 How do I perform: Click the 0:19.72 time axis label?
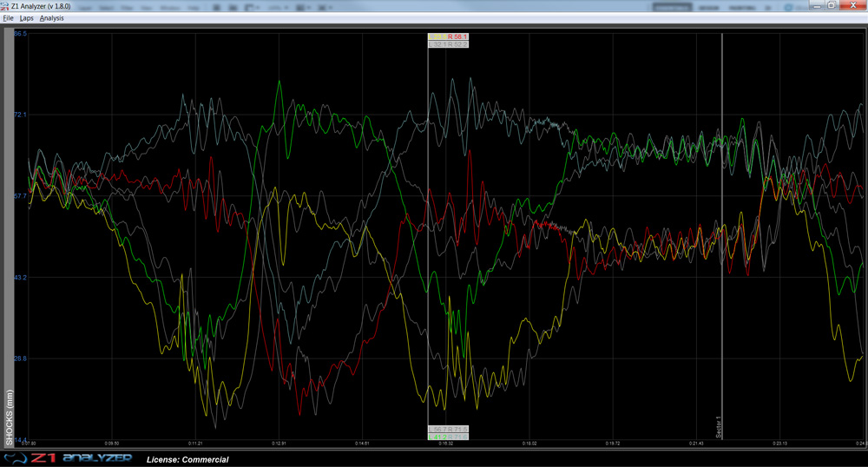[x=612, y=444]
